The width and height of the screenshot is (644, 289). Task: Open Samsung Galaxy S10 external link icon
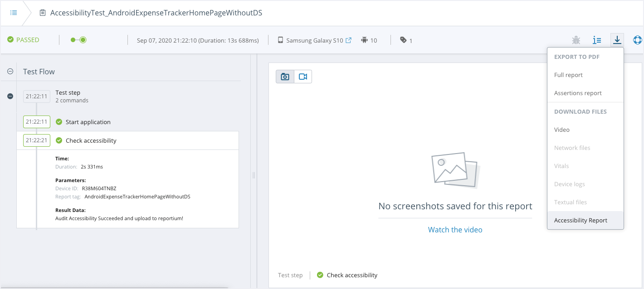(348, 40)
